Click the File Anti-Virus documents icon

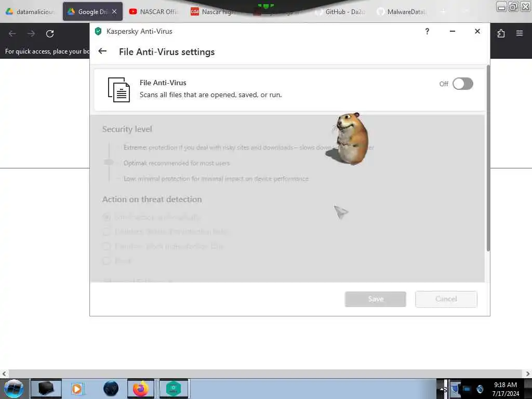pyautogui.click(x=119, y=89)
